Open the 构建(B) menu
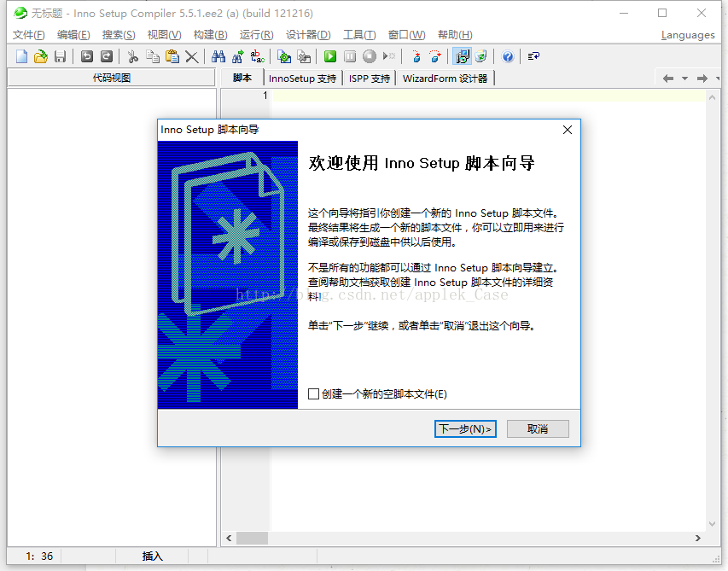 [210, 35]
